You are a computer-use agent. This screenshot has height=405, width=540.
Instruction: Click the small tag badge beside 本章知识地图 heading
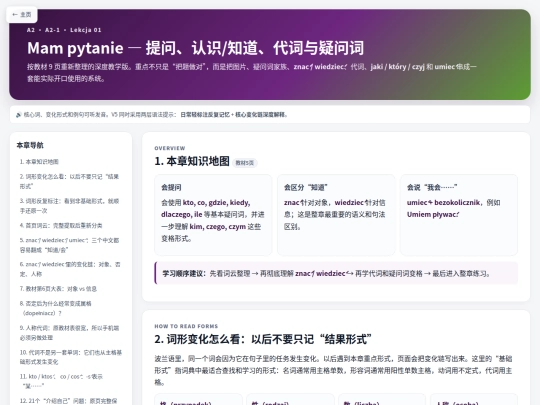click(245, 163)
